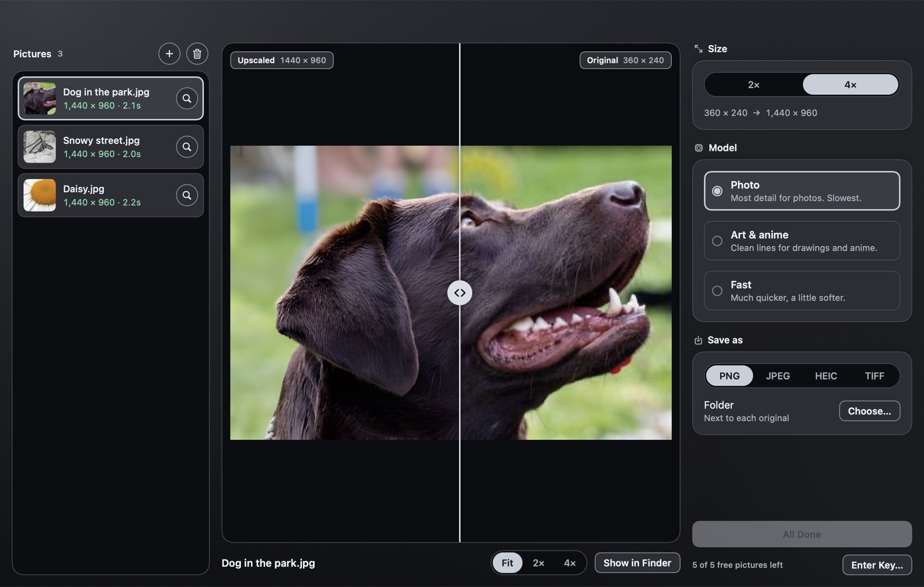924x587 pixels.
Task: Click the Model chip icon
Action: click(x=699, y=148)
